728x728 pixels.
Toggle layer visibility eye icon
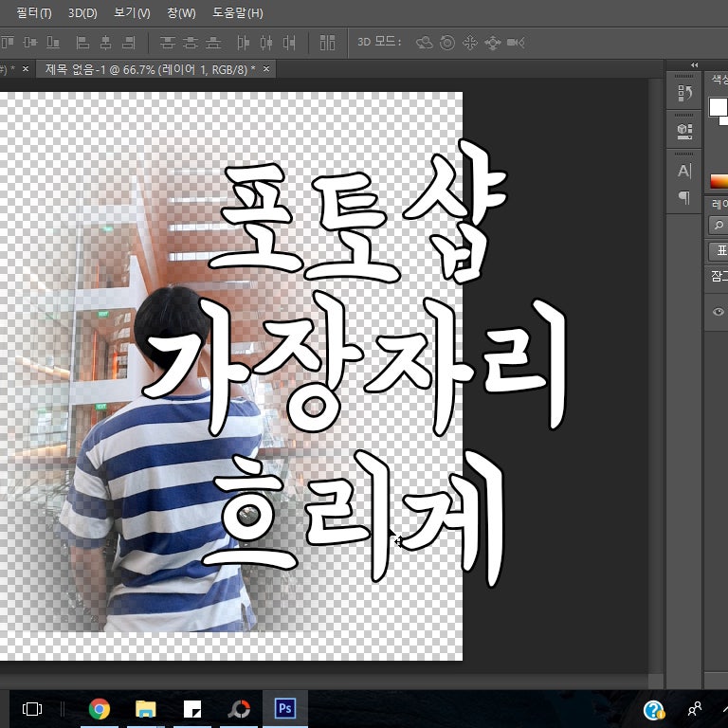pos(718,312)
